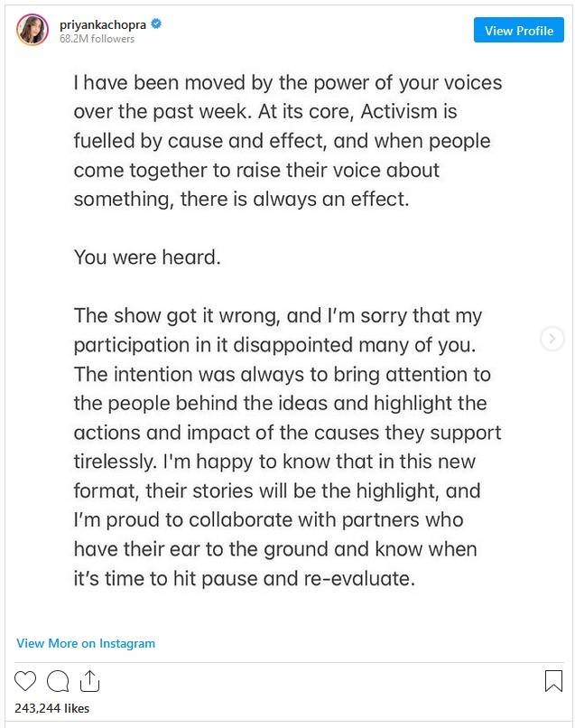
Task: View the 243,244 likes count
Action: pos(52,708)
